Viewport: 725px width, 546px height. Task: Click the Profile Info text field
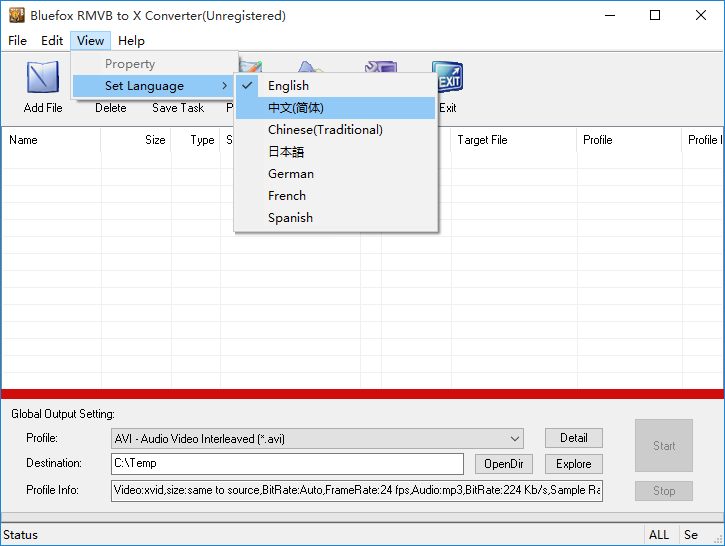pyautogui.click(x=356, y=491)
